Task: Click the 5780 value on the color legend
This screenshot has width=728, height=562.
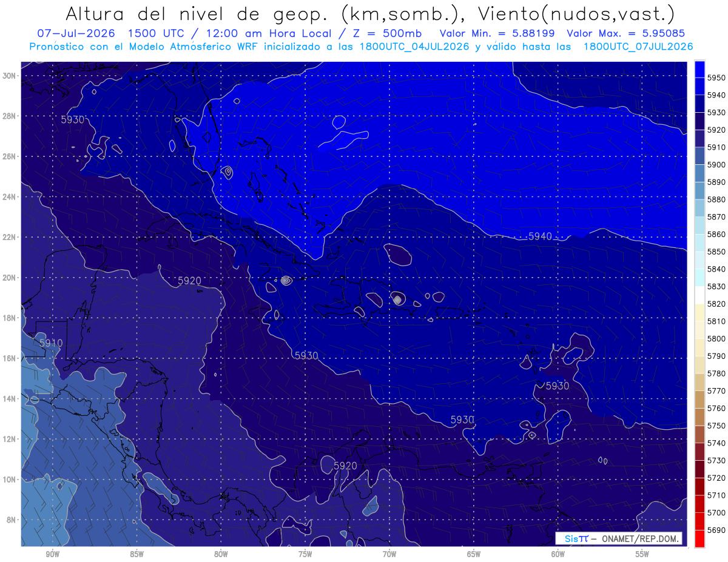Action: click(716, 373)
